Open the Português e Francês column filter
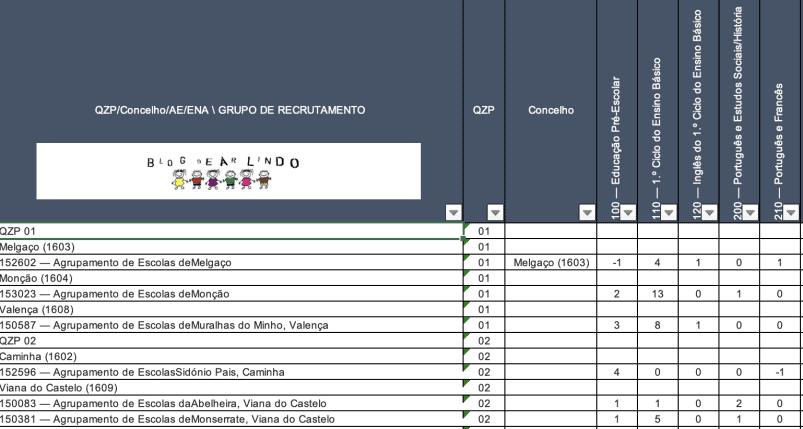803x429 pixels. click(791, 212)
